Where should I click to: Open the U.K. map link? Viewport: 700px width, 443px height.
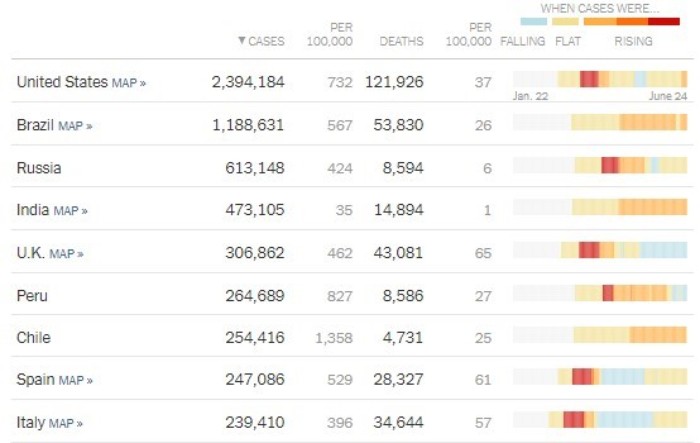66,254
